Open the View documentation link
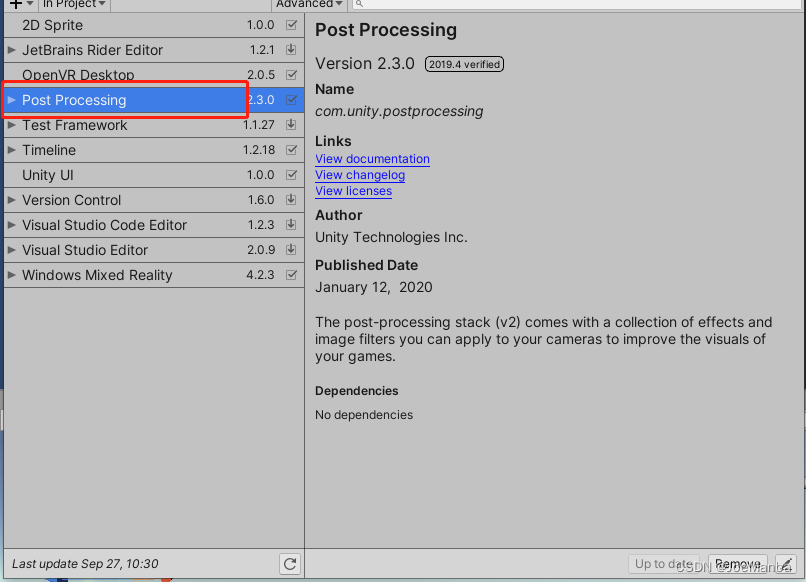Screen dimensions: 806x582 [371, 159]
